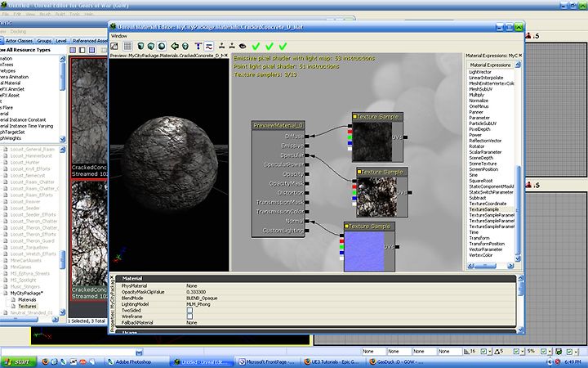Select the cube preview primitive
The image size is (588, 368).
(x=151, y=46)
